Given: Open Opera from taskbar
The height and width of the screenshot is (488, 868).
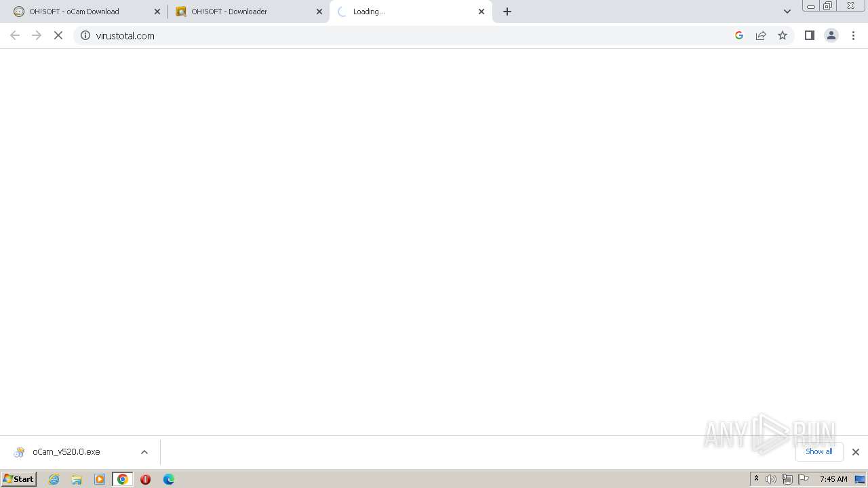Looking at the screenshot, I should (145, 479).
